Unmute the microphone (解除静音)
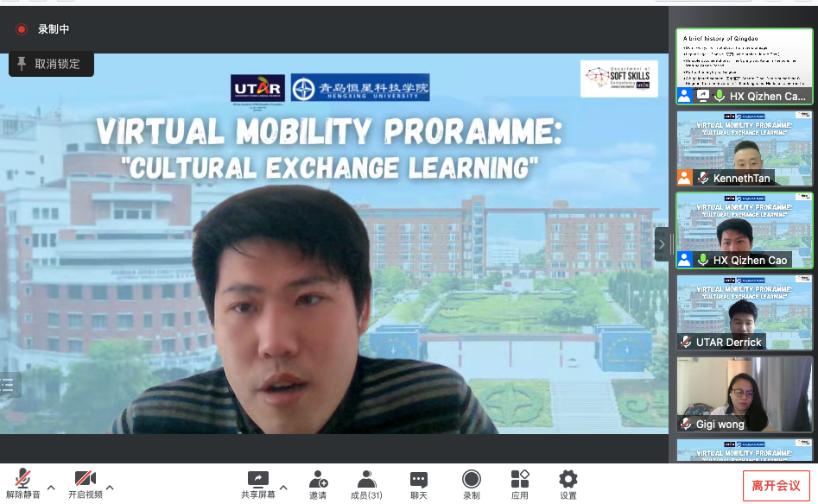 (x=23, y=483)
